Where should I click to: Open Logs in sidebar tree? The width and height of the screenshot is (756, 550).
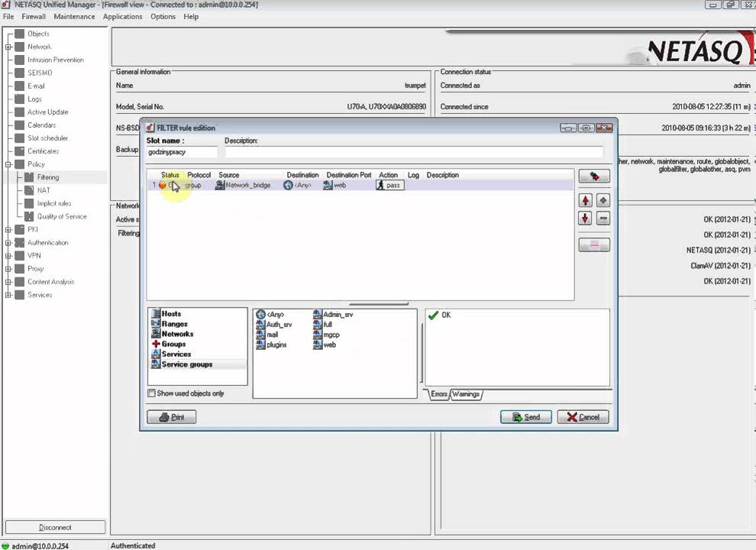point(34,99)
